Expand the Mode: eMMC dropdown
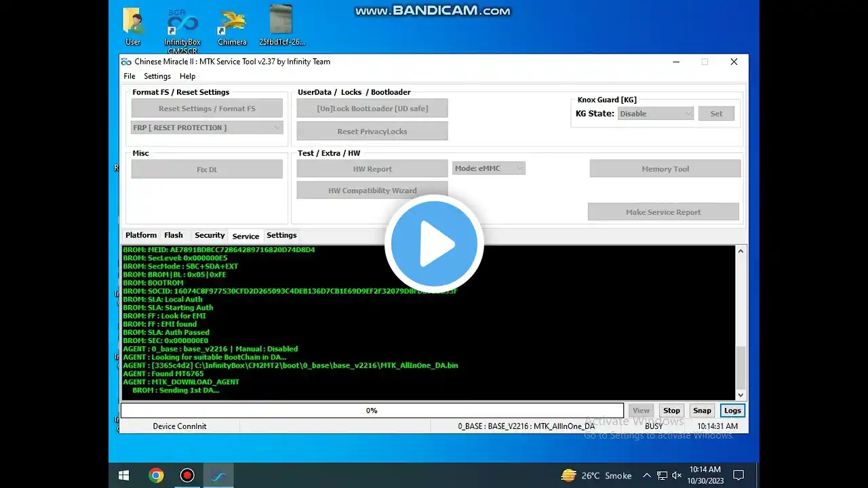The image size is (868, 488). point(489,168)
